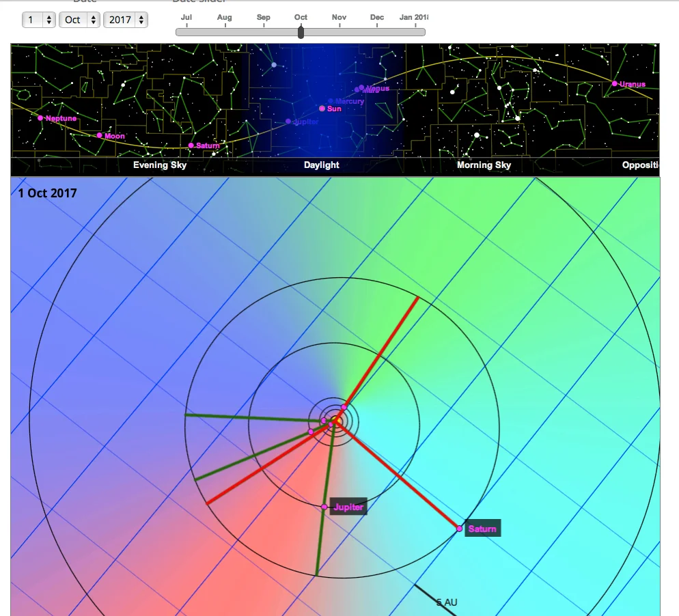Click the Jul tick on date slider
This screenshot has width=679, height=616.
[x=186, y=25]
